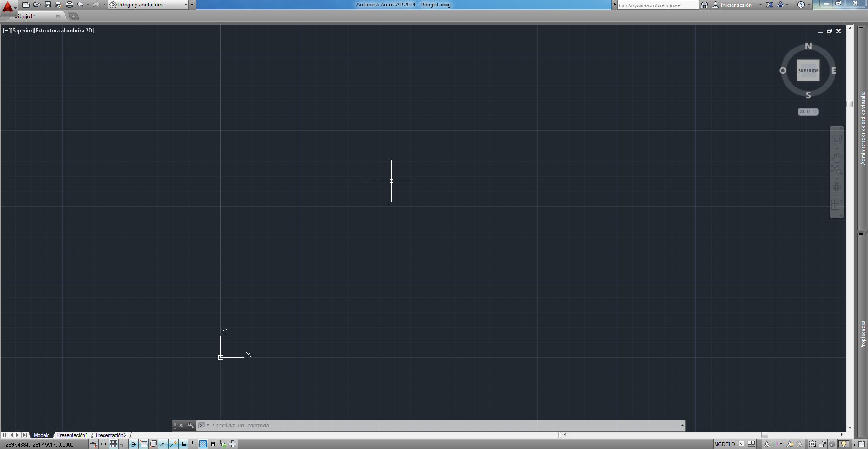868x449 pixels.
Task: Expand the Help dropdown arrow
Action: pyautogui.click(x=809, y=5)
